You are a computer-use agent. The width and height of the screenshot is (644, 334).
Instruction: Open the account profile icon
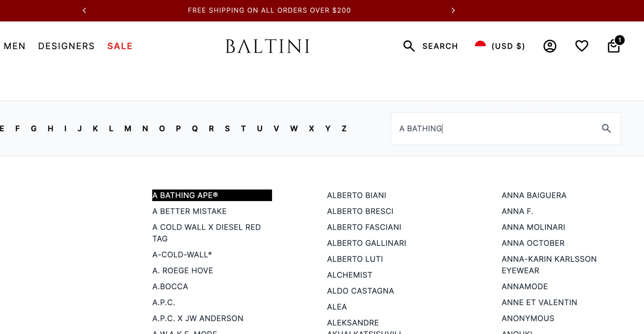point(550,46)
